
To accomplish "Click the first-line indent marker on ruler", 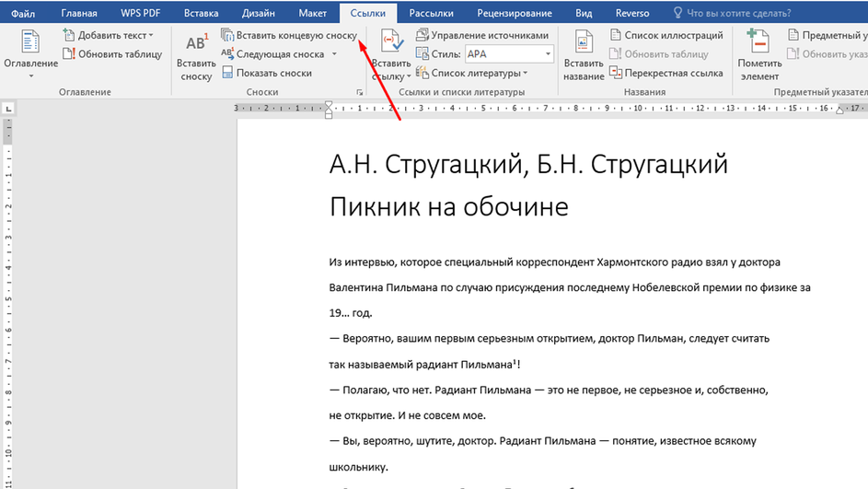I will tap(329, 104).
